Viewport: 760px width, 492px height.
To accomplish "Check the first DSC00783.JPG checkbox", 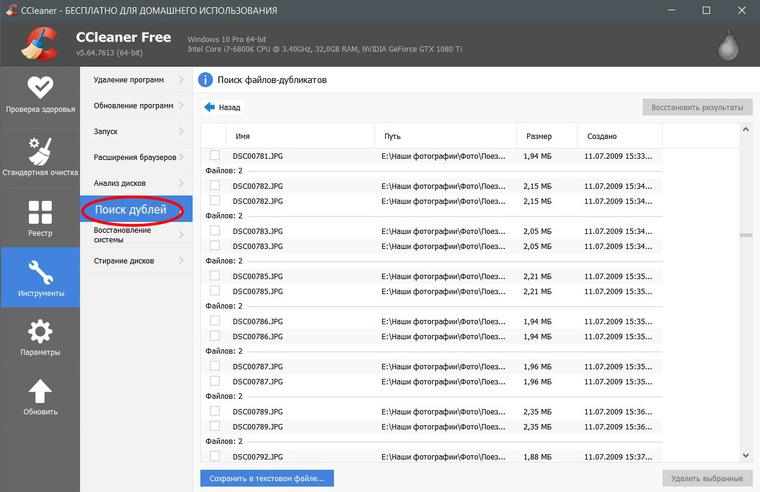I will pos(215,230).
